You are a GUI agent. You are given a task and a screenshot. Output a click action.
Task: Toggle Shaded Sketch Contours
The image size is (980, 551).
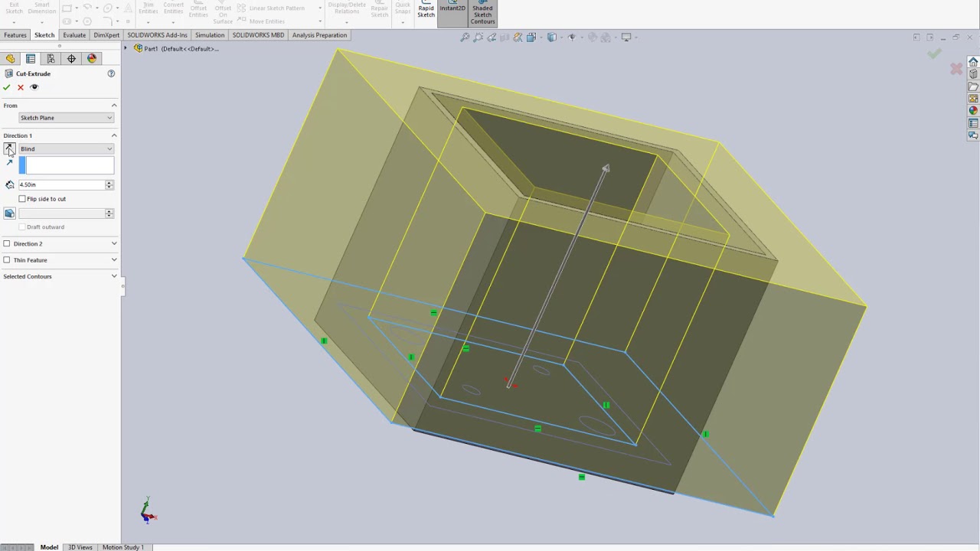coord(482,13)
